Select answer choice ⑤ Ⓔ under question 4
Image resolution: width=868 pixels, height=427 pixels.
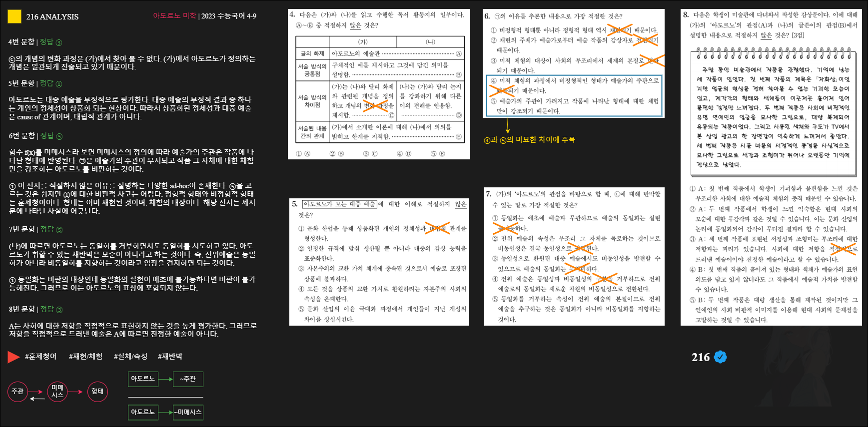click(x=438, y=154)
